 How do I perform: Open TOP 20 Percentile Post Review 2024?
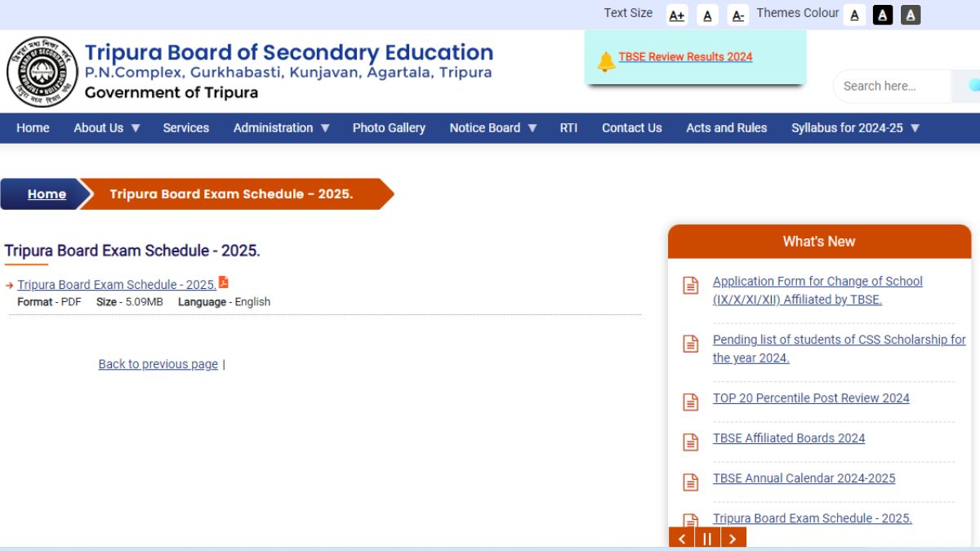coord(811,398)
